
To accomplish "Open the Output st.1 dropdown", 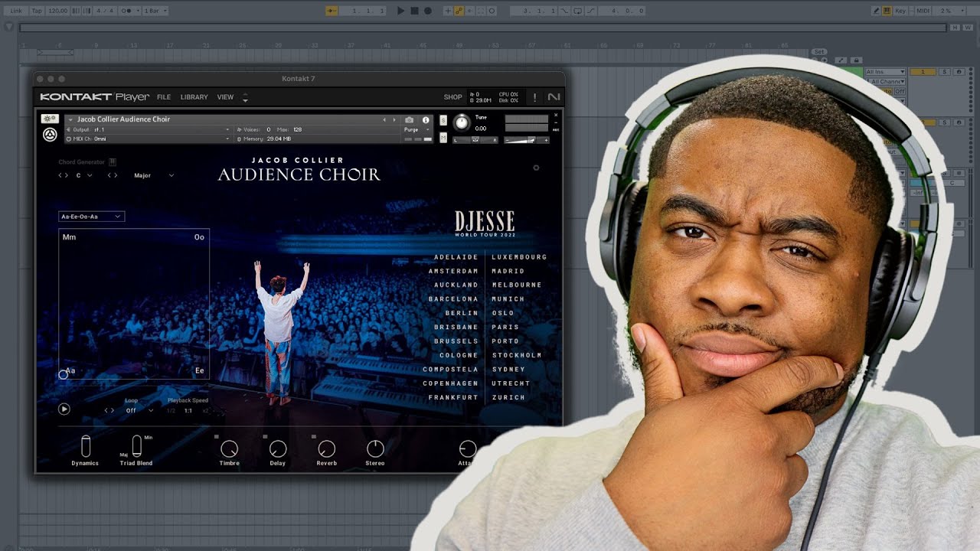I will pyautogui.click(x=148, y=130).
